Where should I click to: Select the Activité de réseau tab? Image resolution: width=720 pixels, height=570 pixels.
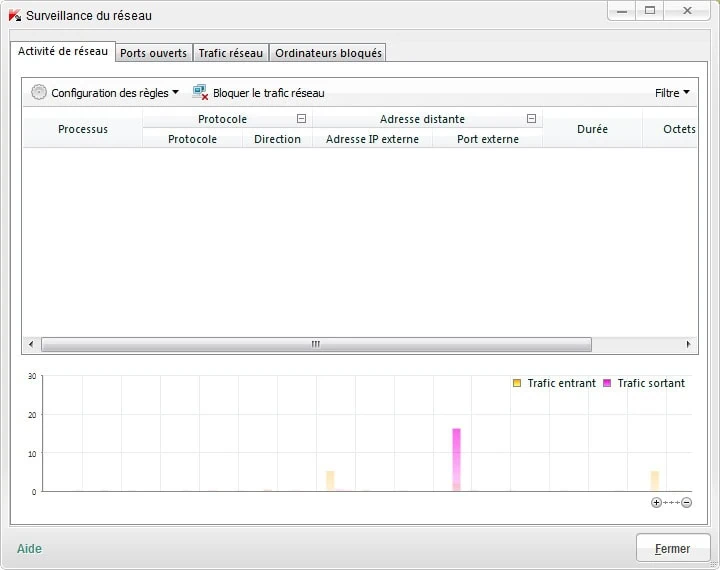tap(62, 52)
